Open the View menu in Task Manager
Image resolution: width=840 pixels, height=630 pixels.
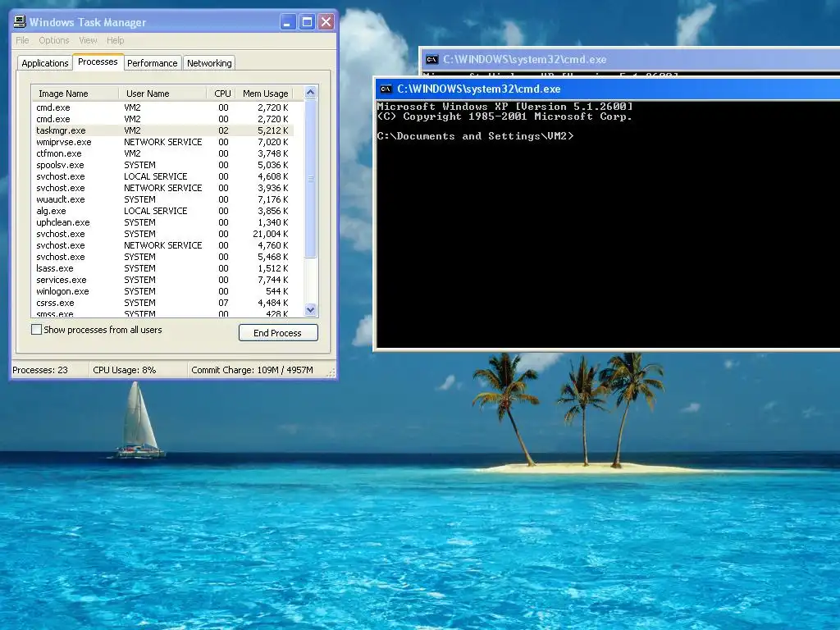coord(88,40)
